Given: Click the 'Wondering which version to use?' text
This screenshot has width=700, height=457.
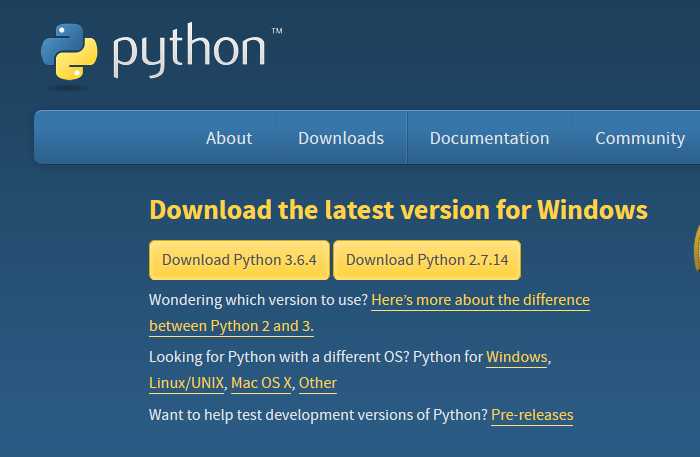Looking at the screenshot, I should (258, 300).
